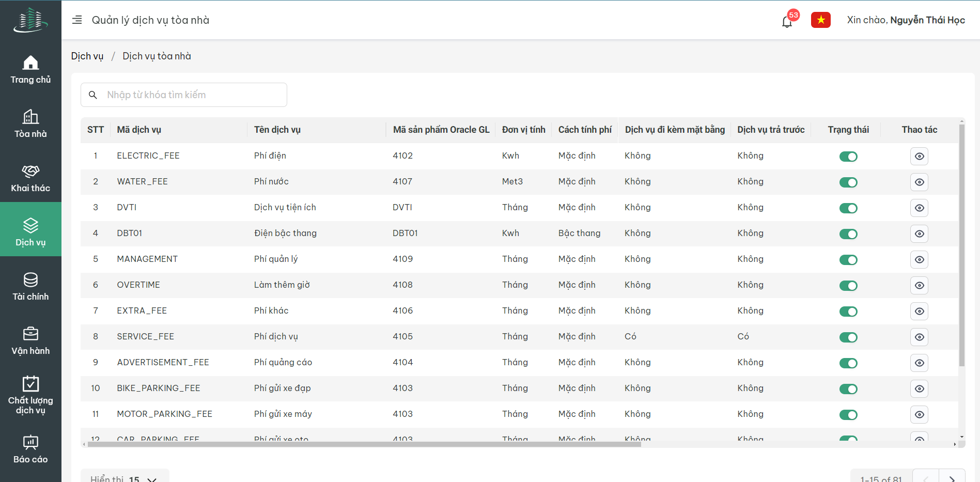Click the Phí quảng cáo name cell
Viewport: 980px width, 482px height.
[283, 362]
